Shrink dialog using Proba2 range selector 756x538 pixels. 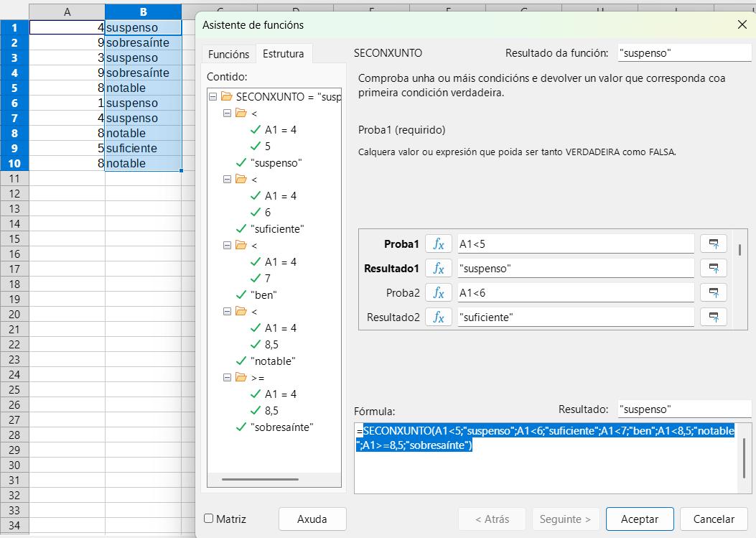pos(714,292)
